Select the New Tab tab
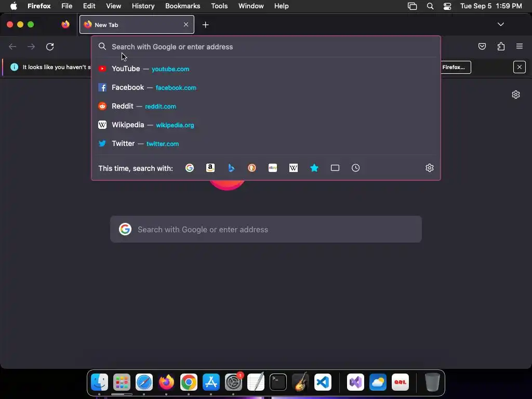 click(137, 24)
